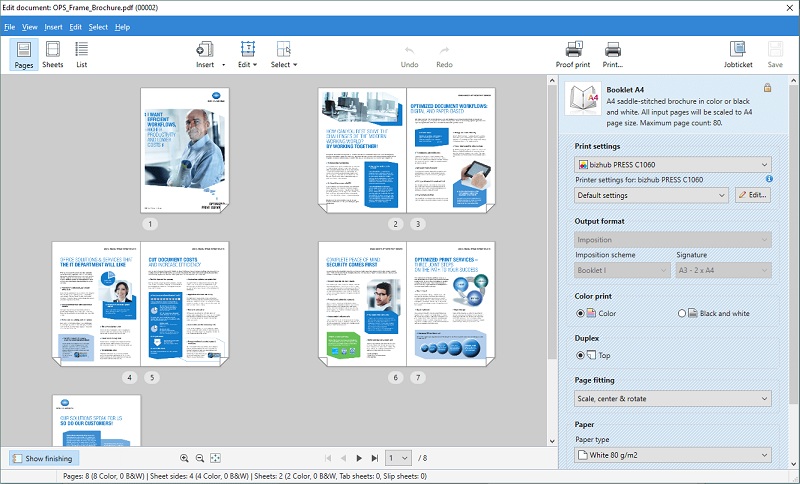Viewport: 800px width, 484px height.
Task: Open the Edit menu
Action: (76, 27)
